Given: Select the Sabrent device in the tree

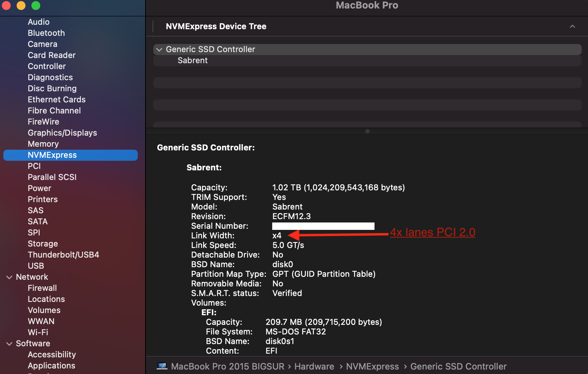Looking at the screenshot, I should point(192,61).
